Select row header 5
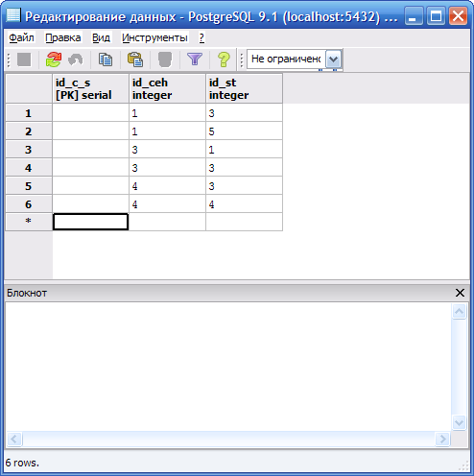Image resolution: width=474 pixels, height=476 pixels. (29, 186)
